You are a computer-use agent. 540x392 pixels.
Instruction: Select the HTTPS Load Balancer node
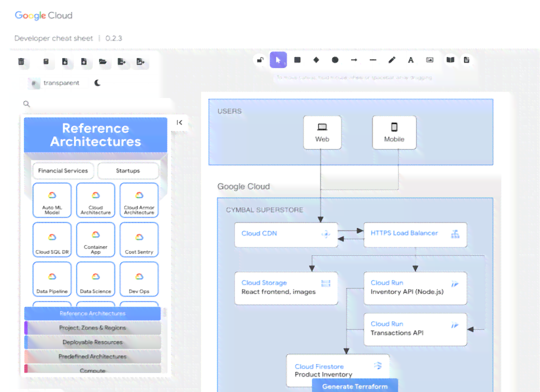point(415,234)
